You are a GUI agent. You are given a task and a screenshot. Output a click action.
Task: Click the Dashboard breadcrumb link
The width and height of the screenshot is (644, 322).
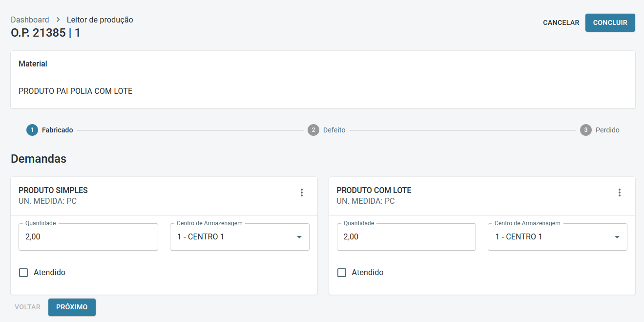[x=30, y=20]
